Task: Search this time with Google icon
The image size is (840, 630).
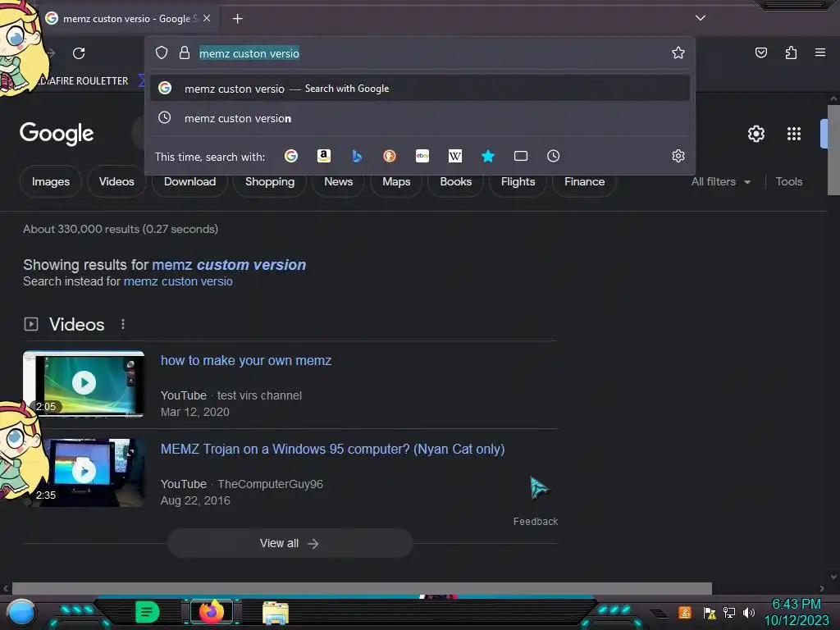Action: click(291, 156)
